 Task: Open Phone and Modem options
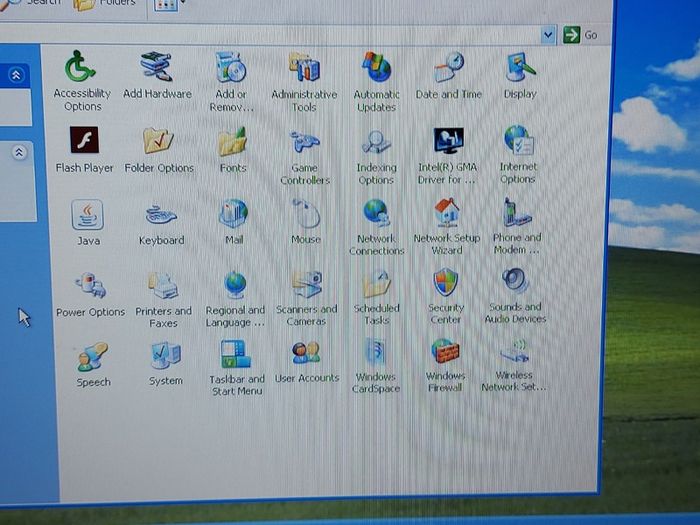517,225
